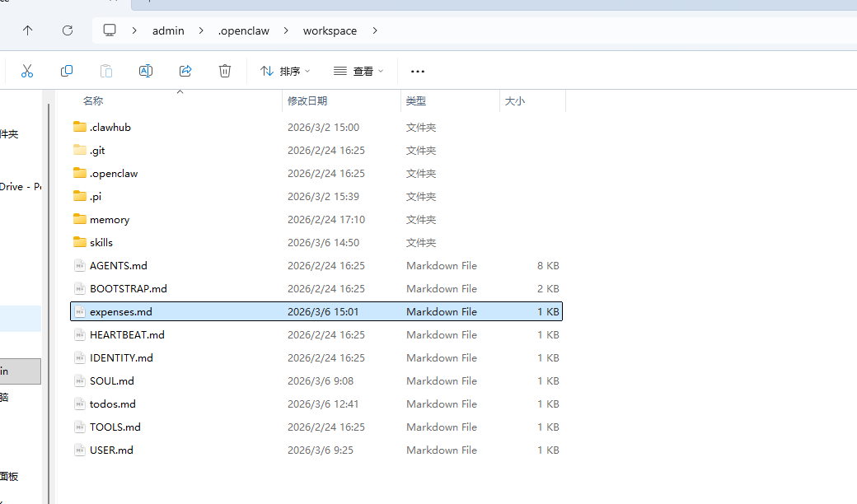Image resolution: width=857 pixels, height=504 pixels.
Task: Expand chevron after workspace in address bar
Action: 375,30
